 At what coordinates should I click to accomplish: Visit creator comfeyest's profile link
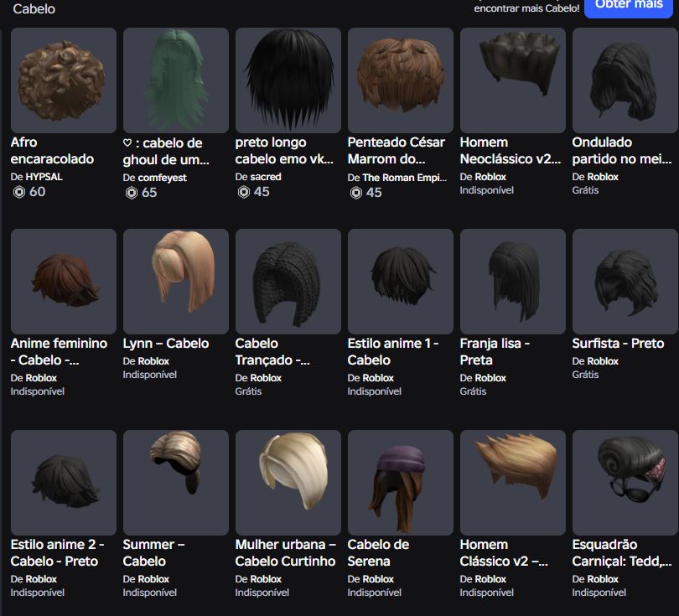click(162, 178)
